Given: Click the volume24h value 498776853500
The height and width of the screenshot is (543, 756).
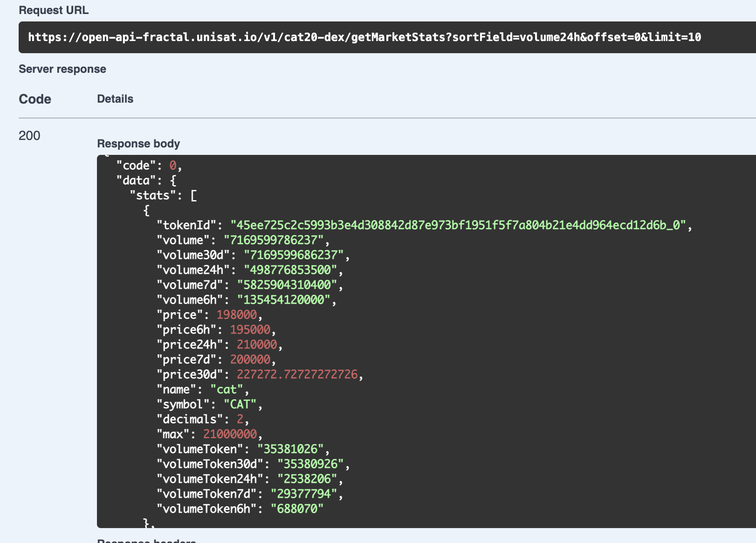Looking at the screenshot, I should (290, 270).
